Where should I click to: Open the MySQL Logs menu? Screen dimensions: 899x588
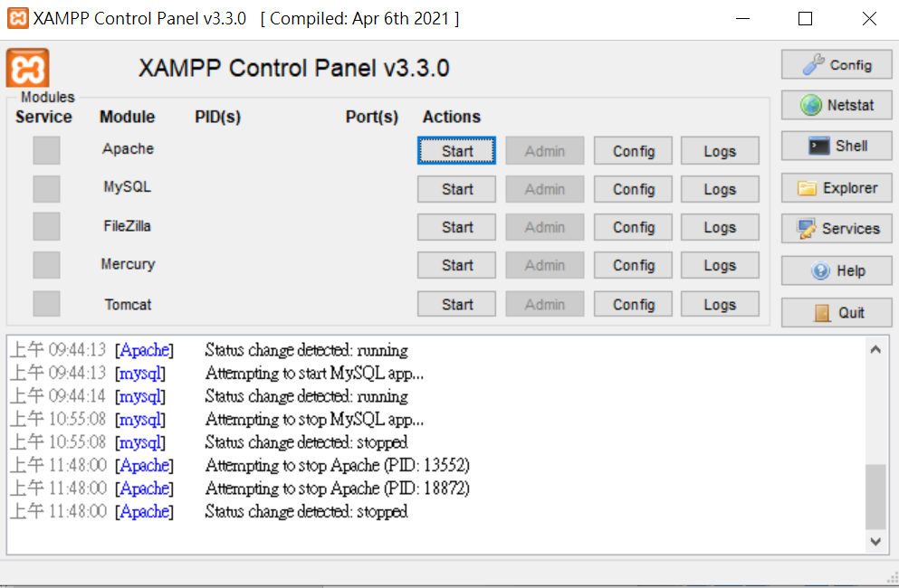(720, 189)
